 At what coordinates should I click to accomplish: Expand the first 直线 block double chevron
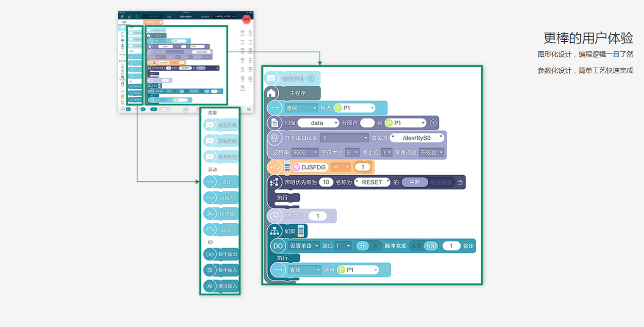point(383,108)
